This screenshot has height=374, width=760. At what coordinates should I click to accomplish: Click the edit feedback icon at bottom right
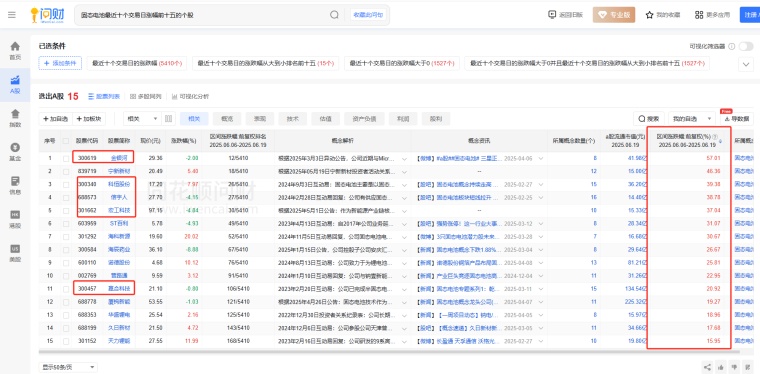(748, 367)
